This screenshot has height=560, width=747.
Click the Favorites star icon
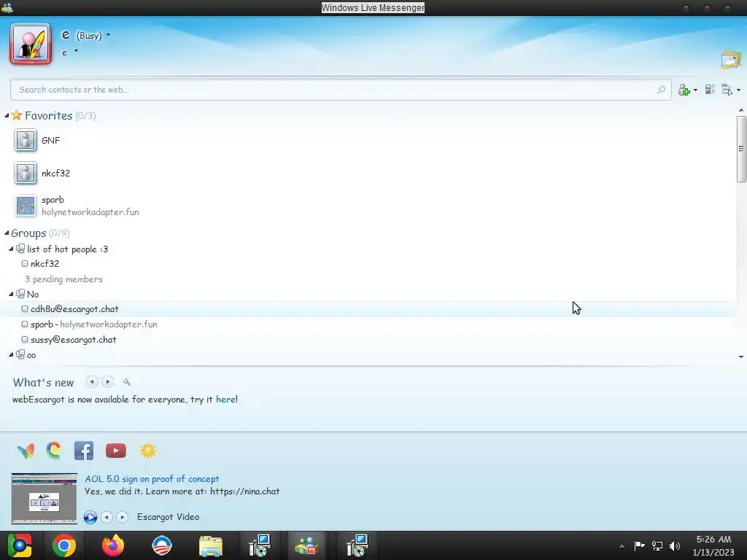17,115
